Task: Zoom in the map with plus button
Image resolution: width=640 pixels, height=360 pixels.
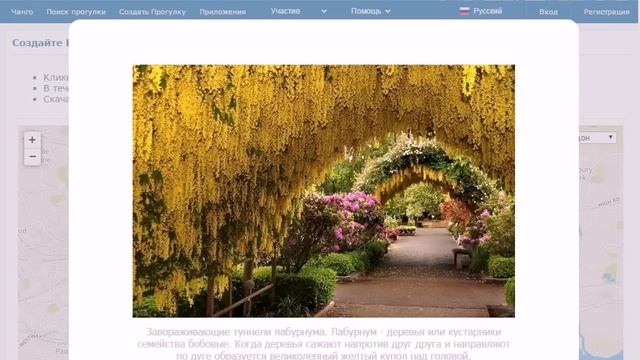Action: point(32,140)
